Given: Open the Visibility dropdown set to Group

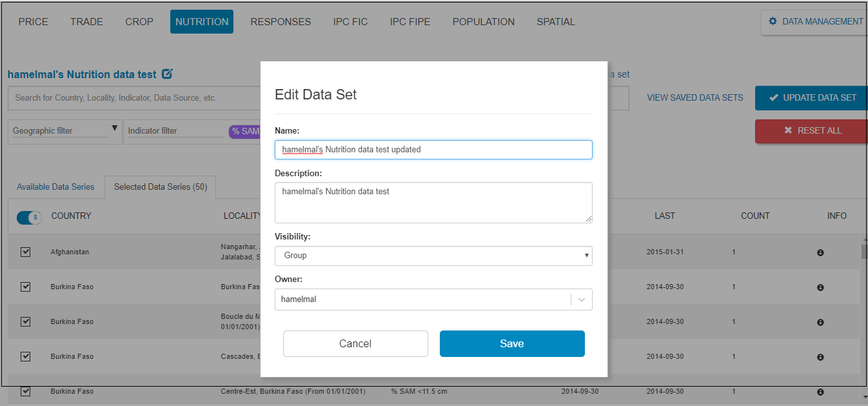Looking at the screenshot, I should [433, 256].
